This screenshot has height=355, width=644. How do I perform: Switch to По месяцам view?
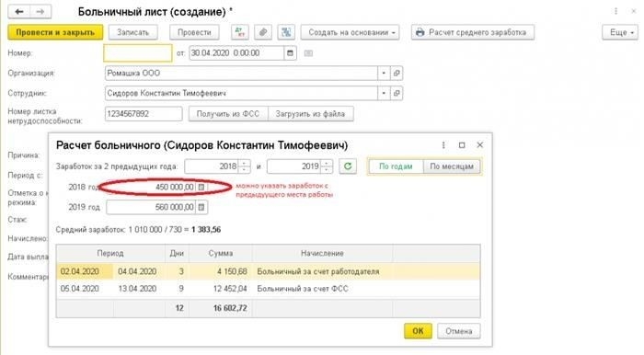[x=452, y=166]
